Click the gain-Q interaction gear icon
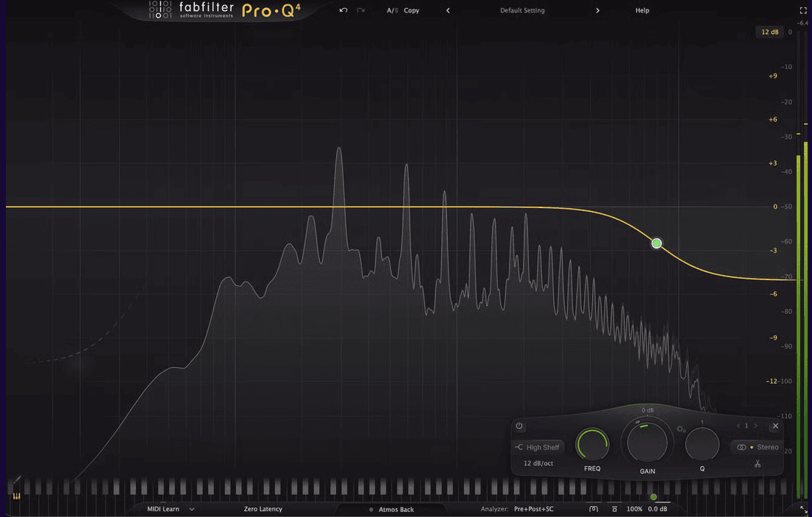The image size is (812, 517). click(681, 429)
